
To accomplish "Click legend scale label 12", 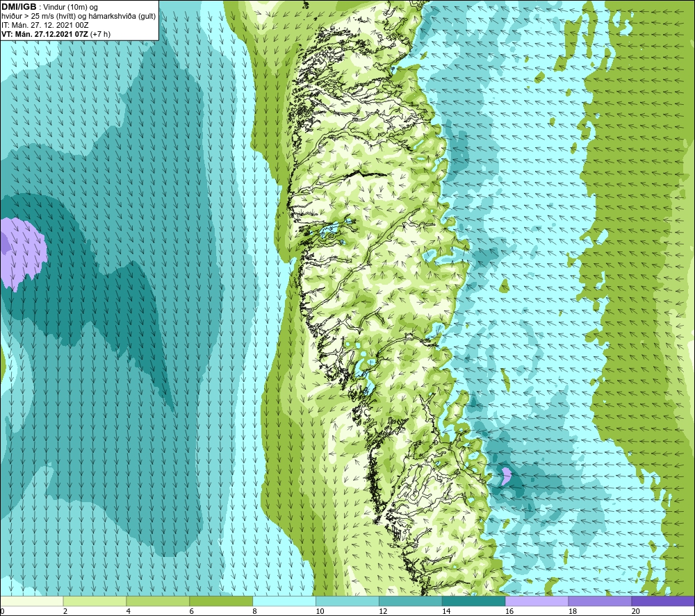I will coord(382,612).
